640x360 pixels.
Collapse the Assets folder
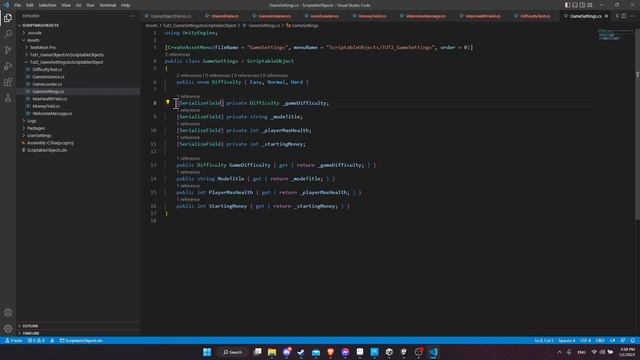[33, 40]
